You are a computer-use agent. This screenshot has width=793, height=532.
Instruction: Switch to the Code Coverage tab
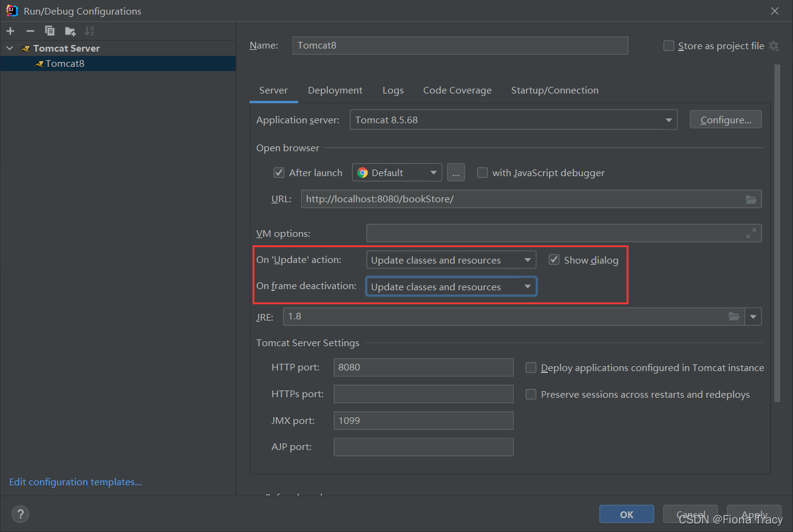(x=457, y=90)
